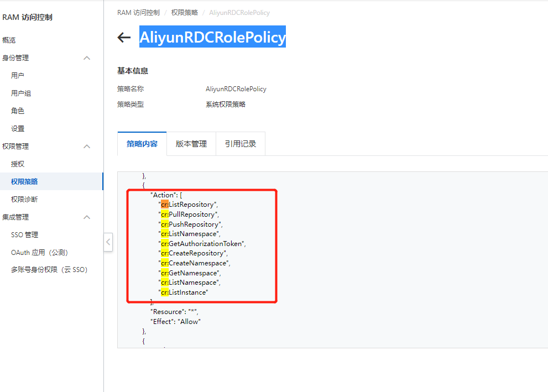Click the cr:GetNamespace action line
The width and height of the screenshot is (548, 392).
point(190,273)
